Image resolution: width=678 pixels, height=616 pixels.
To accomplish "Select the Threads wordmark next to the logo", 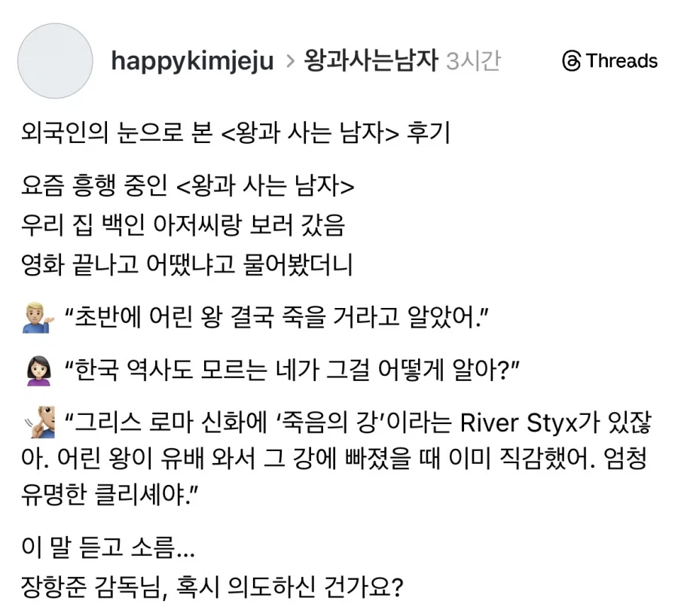I will [x=620, y=62].
